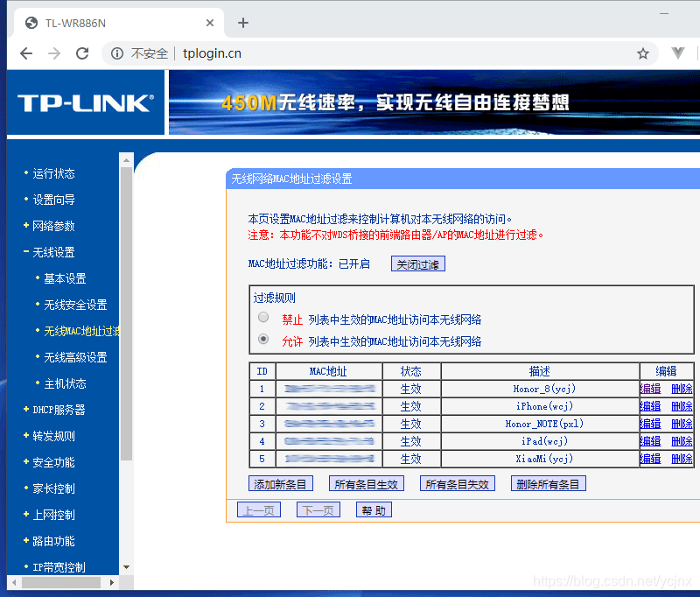Viewport: 700px width, 597px height.
Task: Click the sidebar horizontal scroll-right arrow
Action: click(112, 582)
